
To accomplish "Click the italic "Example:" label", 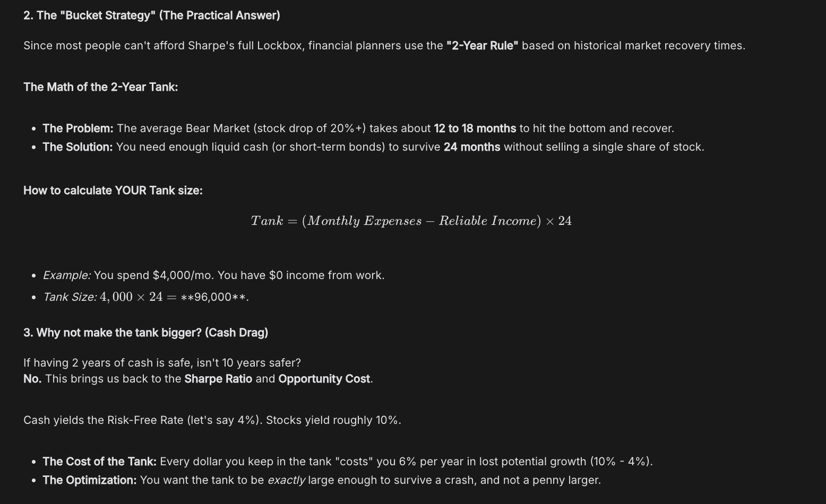I will 67,275.
